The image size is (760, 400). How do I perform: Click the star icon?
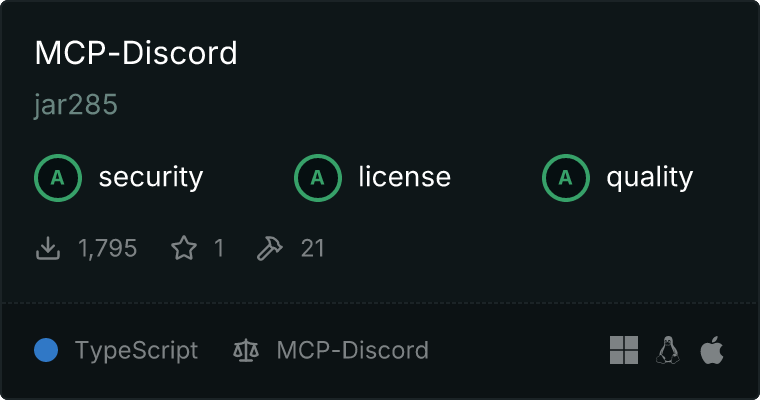(184, 248)
